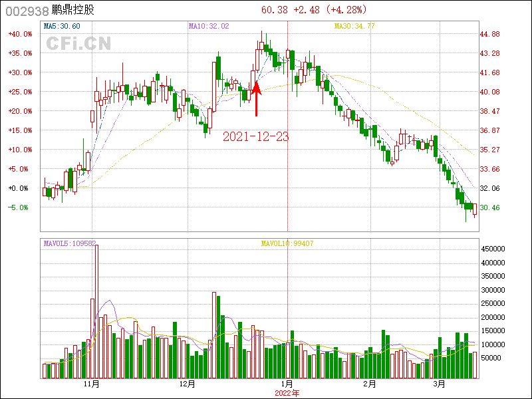Click the MAVOL10:99407 volume label

[287, 243]
